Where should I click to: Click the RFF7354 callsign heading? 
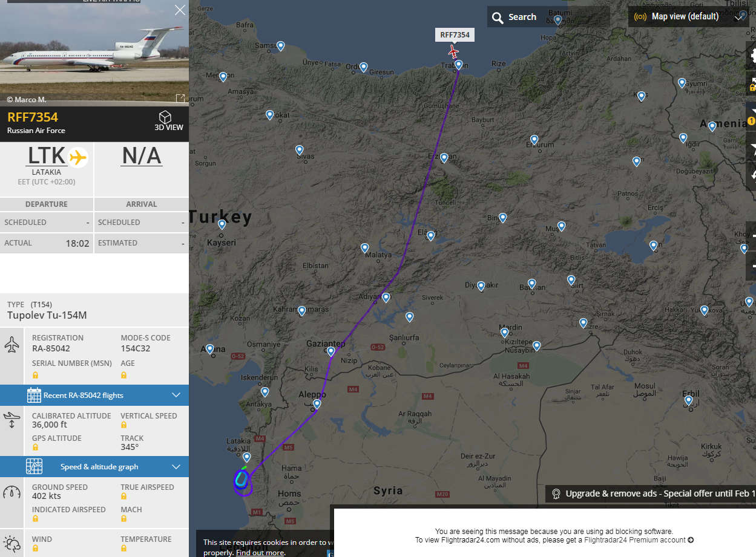coord(33,117)
